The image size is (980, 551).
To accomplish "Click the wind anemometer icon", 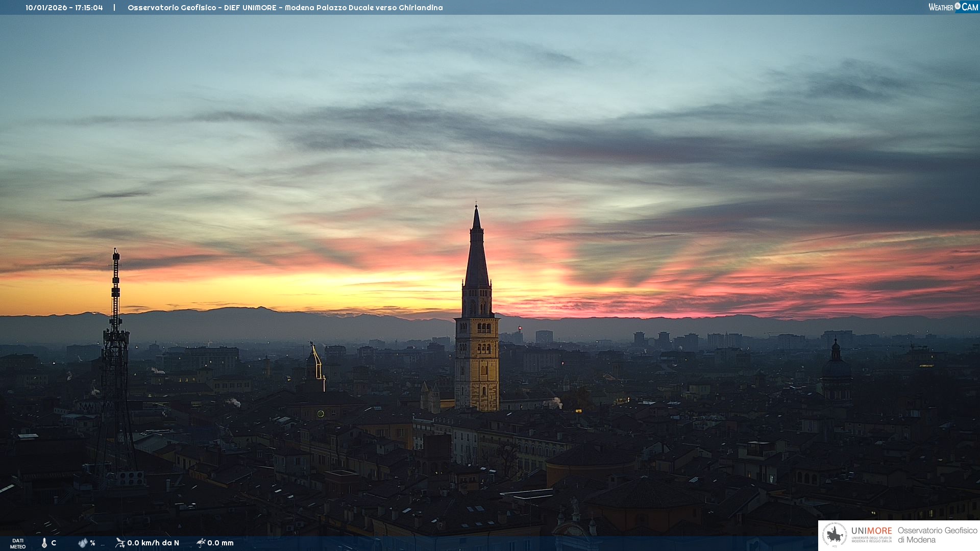I will pos(120,543).
